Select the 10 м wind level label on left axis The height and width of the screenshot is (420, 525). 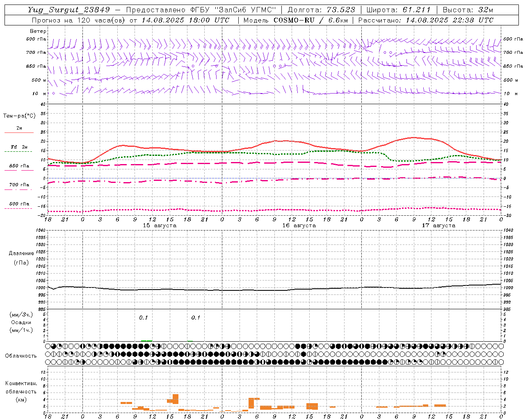(x=39, y=94)
